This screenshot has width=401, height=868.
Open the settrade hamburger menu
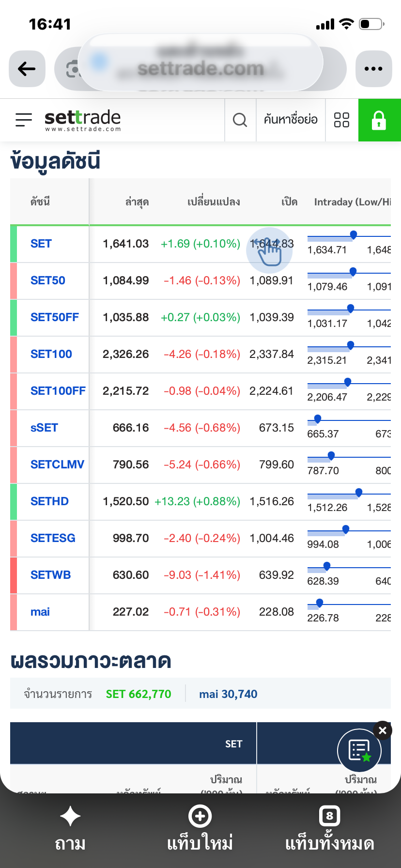click(24, 120)
